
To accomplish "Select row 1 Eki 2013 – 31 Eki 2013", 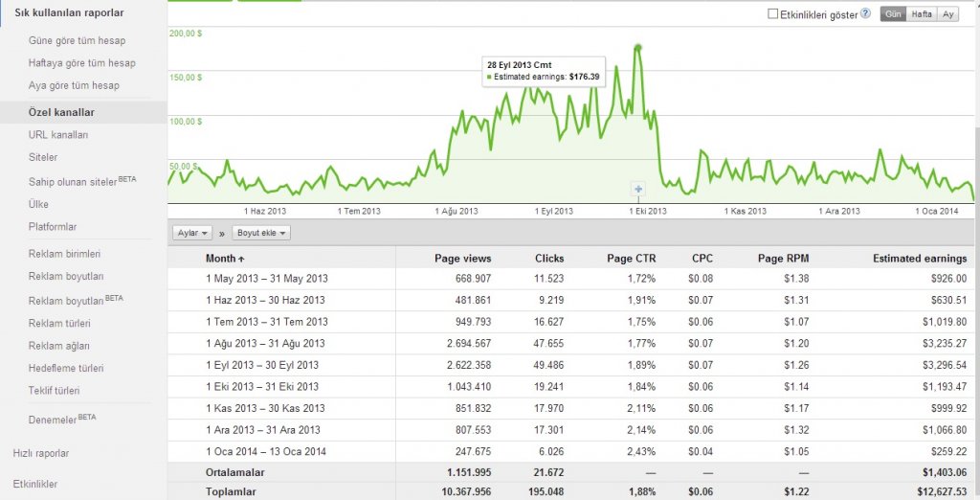I will coord(573,387).
